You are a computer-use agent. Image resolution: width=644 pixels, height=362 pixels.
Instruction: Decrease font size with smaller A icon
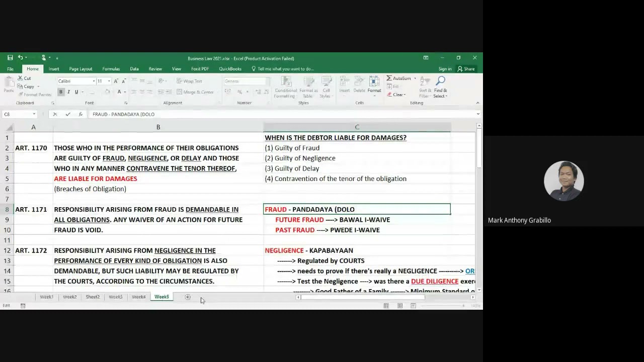pyautogui.click(x=124, y=81)
